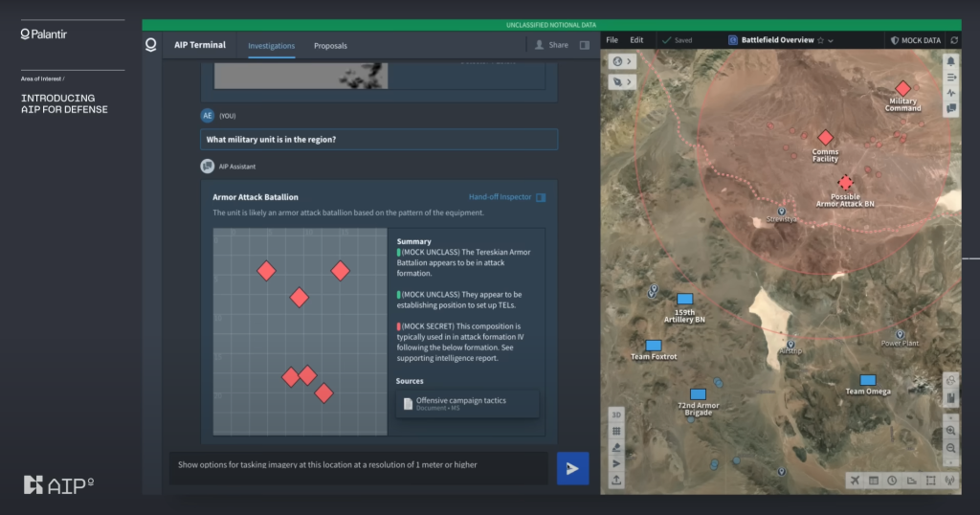Click the airplane icon in bottom map toolbar
Viewport: 980px width, 515px height.
[x=855, y=480]
